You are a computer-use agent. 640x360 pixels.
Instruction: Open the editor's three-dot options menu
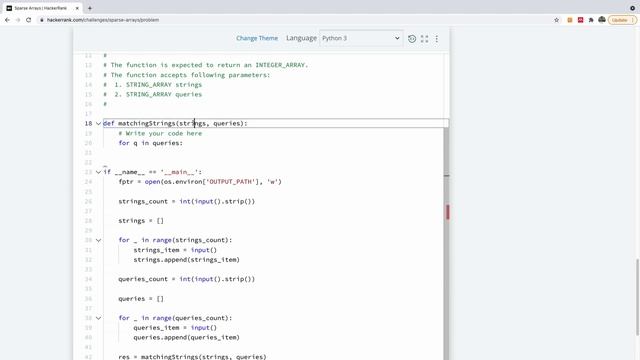(x=437, y=39)
